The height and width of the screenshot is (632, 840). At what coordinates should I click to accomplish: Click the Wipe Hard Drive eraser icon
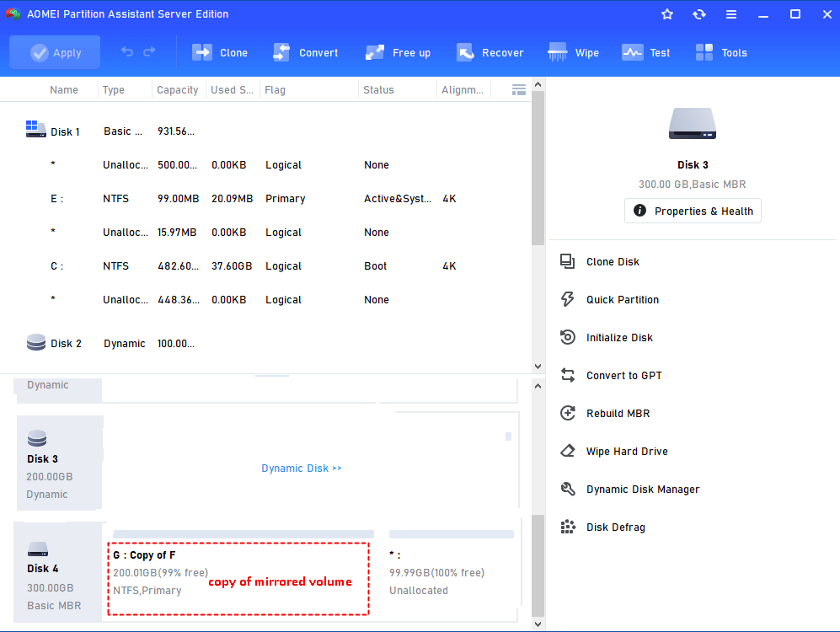(567, 451)
